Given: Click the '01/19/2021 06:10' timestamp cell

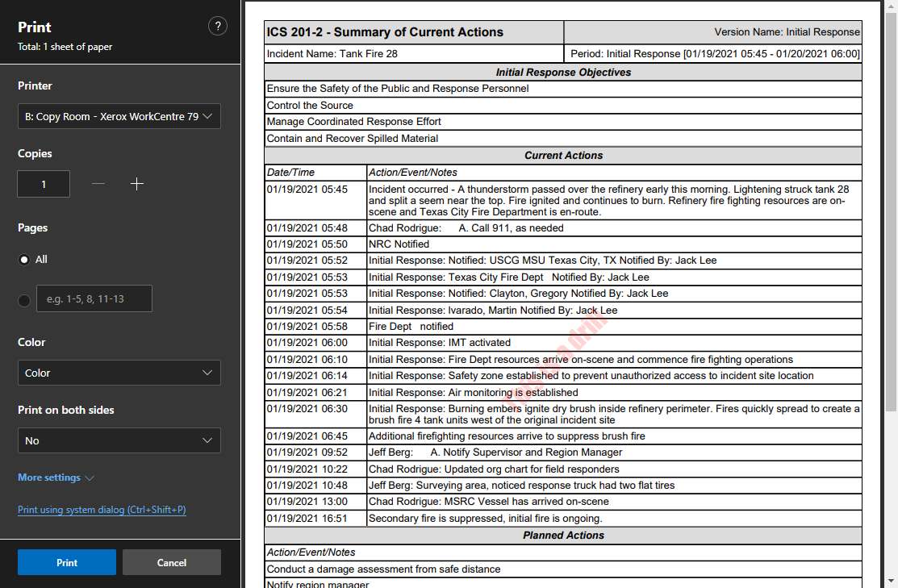Looking at the screenshot, I should pyautogui.click(x=315, y=360).
